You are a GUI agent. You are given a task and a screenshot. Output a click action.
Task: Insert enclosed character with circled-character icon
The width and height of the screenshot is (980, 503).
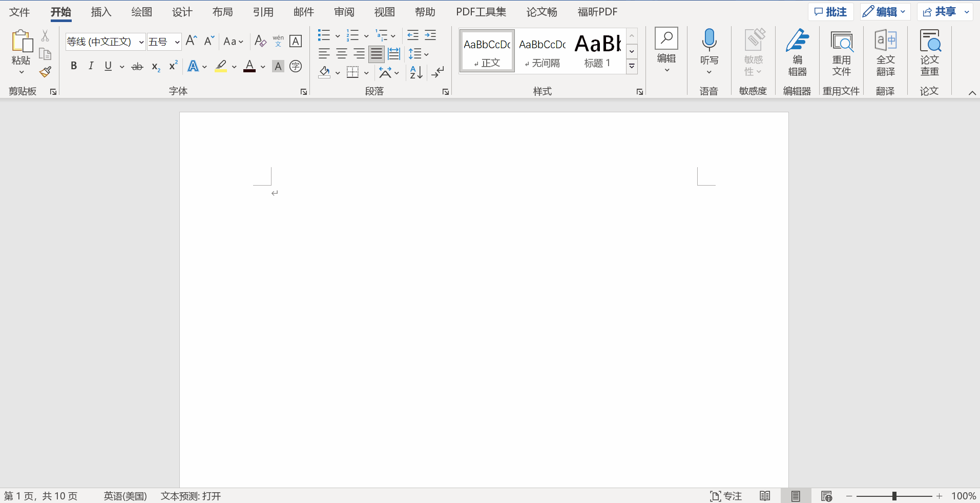(296, 66)
